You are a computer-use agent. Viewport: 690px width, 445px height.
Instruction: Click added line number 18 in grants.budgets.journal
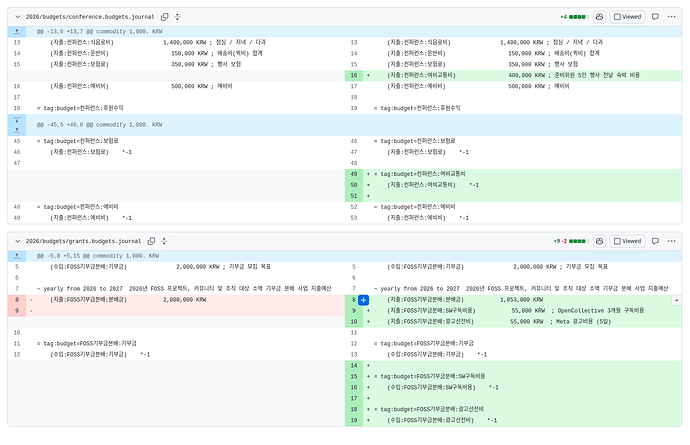point(354,409)
